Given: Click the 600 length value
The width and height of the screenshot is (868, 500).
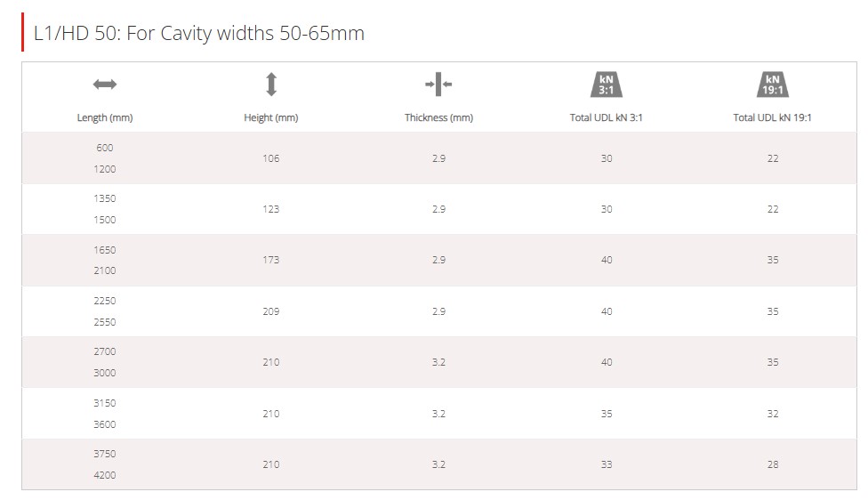Looking at the screenshot, I should (105, 148).
